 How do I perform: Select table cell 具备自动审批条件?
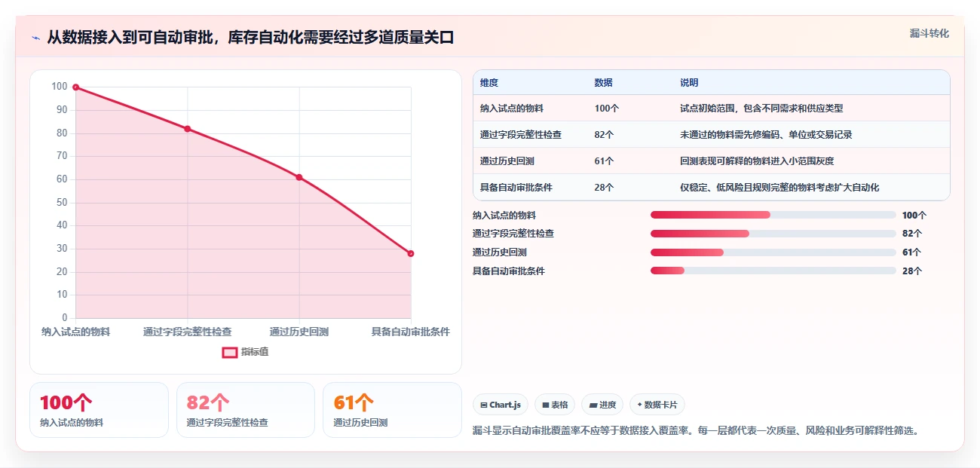click(x=516, y=188)
